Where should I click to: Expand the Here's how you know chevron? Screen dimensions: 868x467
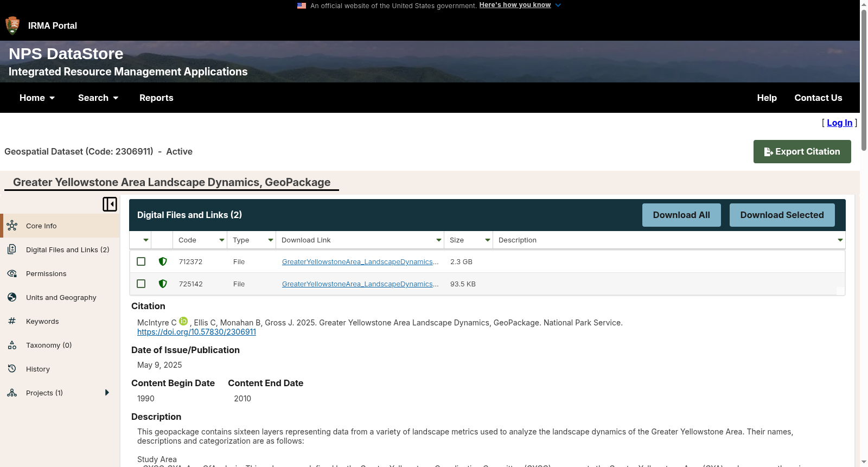click(x=558, y=5)
